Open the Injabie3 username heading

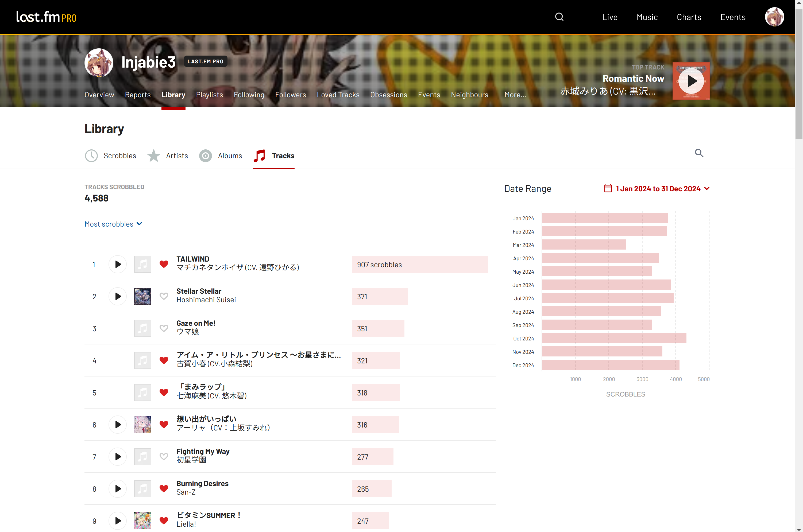point(149,63)
